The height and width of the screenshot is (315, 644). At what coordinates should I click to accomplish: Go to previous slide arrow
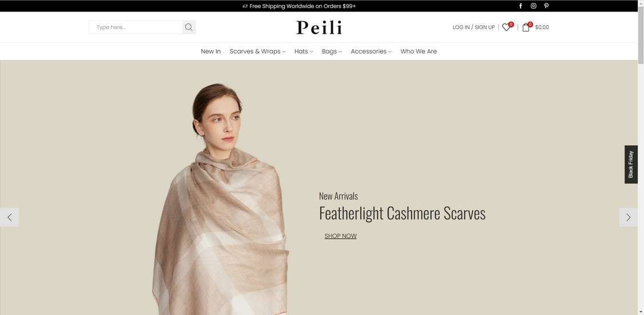click(10, 217)
